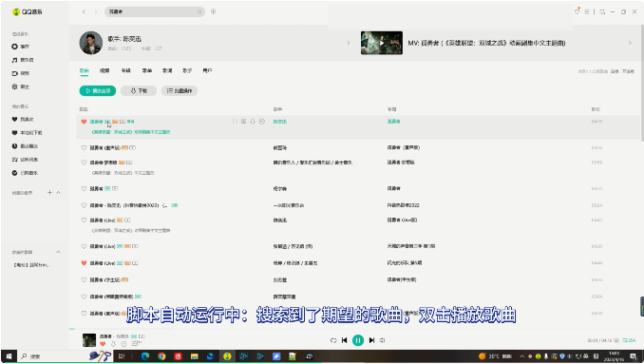The width and height of the screenshot is (644, 364).
Task: Collapse the created playlists section in sidebar
Action: 58,192
